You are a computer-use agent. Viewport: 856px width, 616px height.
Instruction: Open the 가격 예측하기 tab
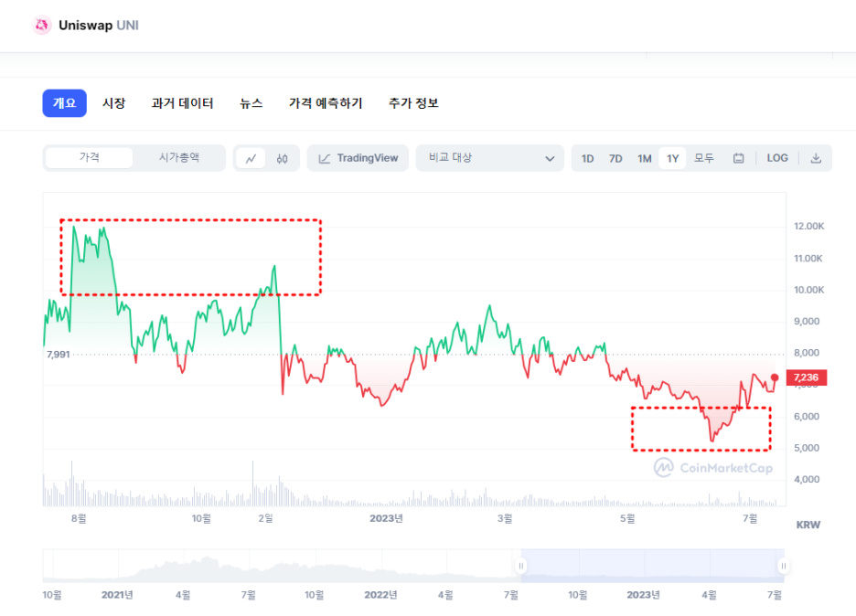click(326, 103)
